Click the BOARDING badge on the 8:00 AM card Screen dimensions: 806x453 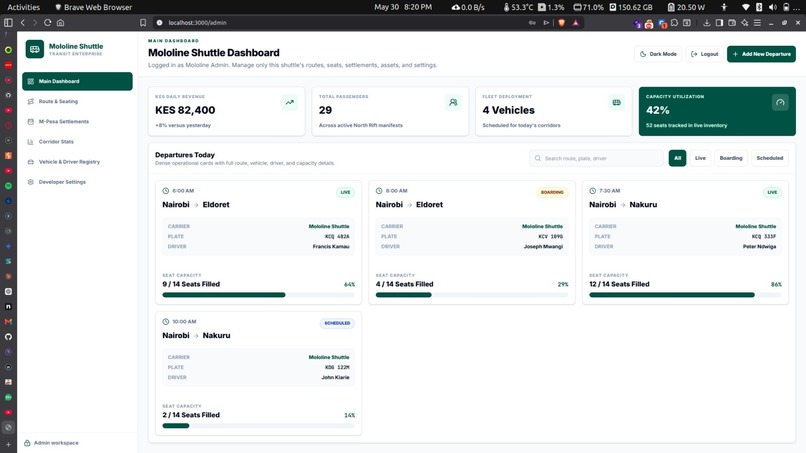coord(552,192)
